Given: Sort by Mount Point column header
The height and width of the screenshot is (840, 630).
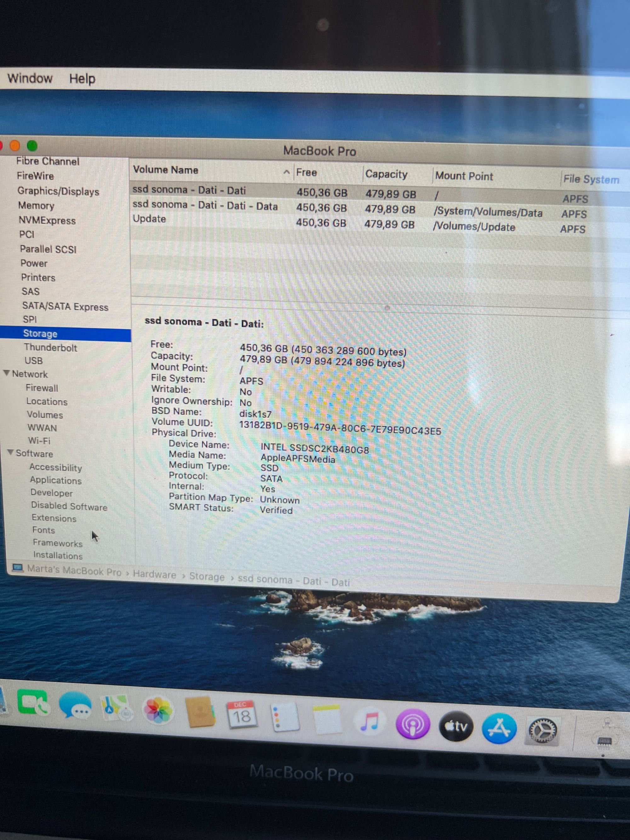Looking at the screenshot, I should pos(464,176).
